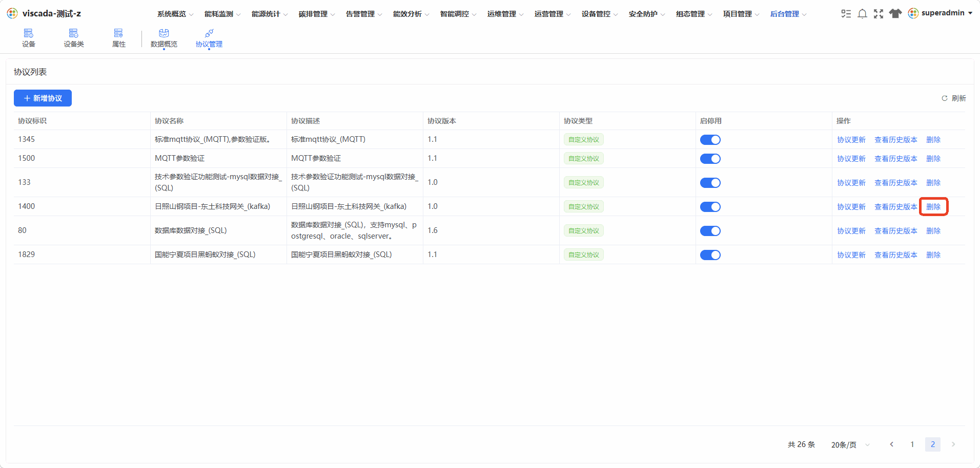
Task: Open the 属性 icon tab
Action: (x=119, y=38)
